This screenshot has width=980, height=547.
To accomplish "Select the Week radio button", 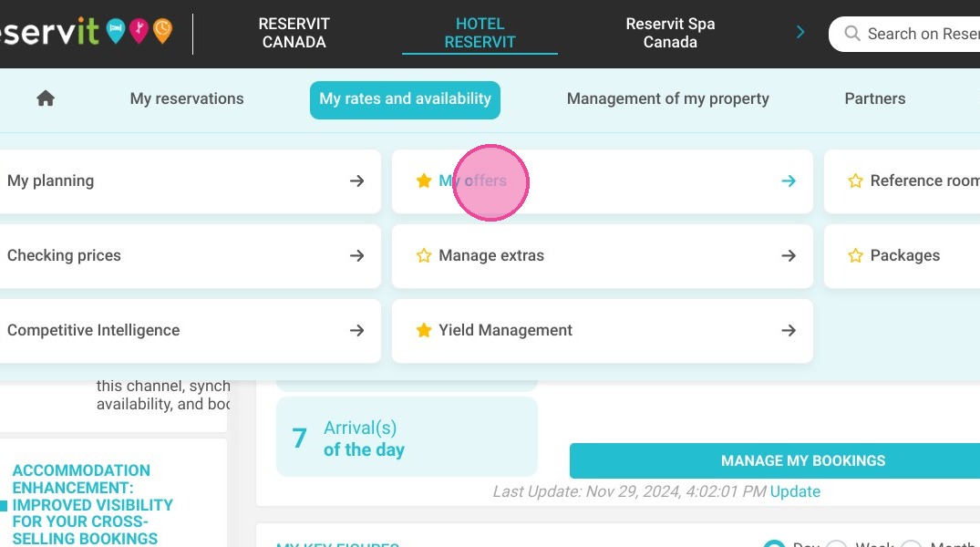I will [837, 544].
